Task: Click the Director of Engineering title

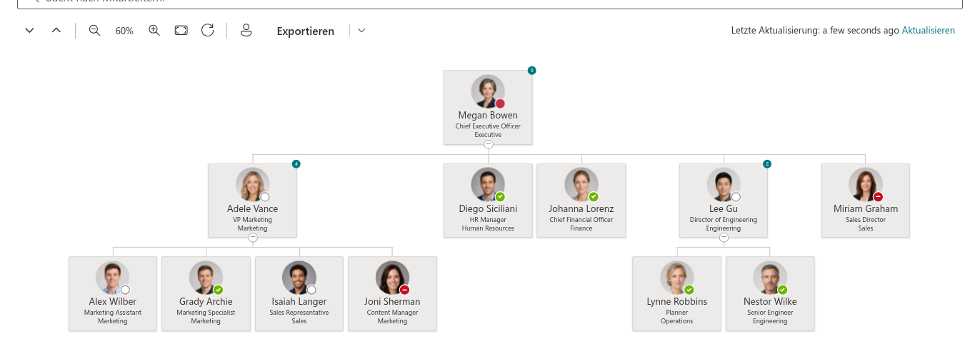Action: coord(724,220)
